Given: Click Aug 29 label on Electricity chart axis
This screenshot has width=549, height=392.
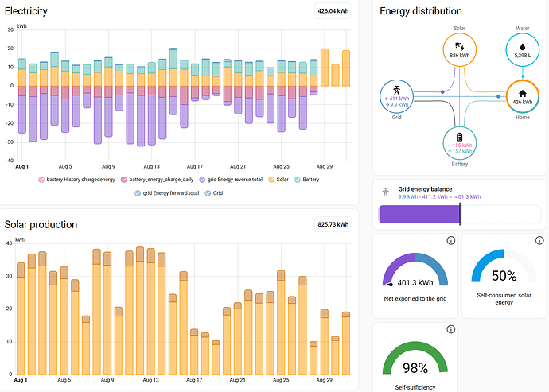Looking at the screenshot, I should pyautogui.click(x=324, y=167).
